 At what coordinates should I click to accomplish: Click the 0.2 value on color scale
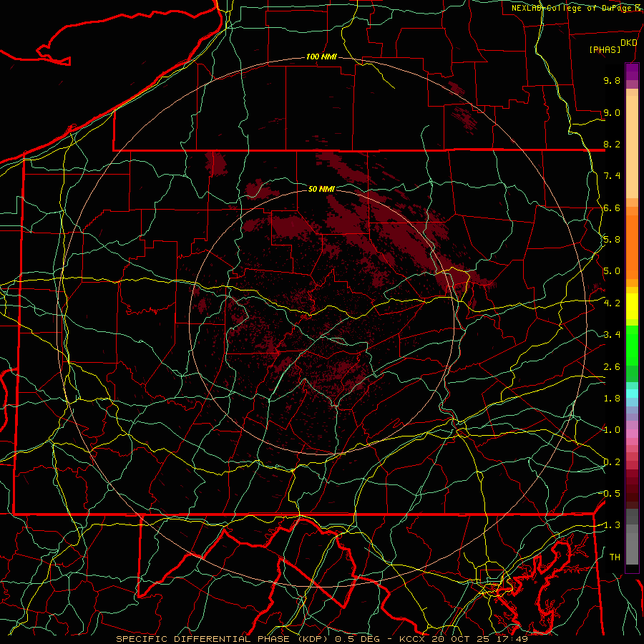click(612, 462)
